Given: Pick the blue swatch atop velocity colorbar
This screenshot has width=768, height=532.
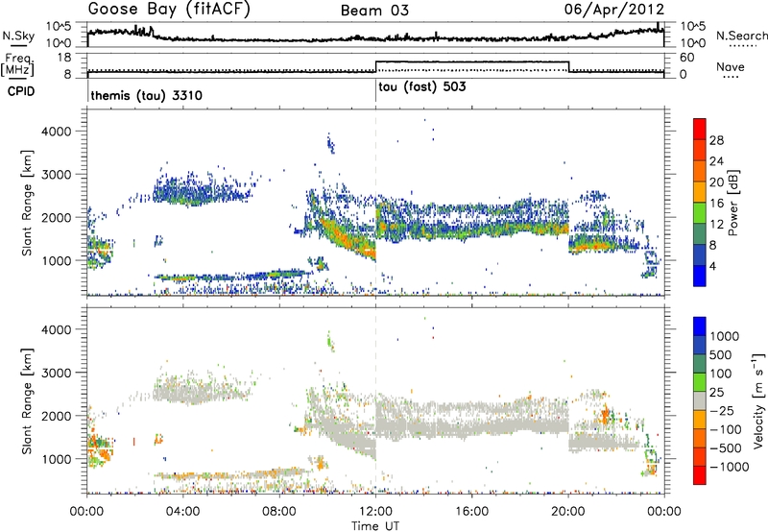Looking at the screenshot, I should (x=700, y=326).
